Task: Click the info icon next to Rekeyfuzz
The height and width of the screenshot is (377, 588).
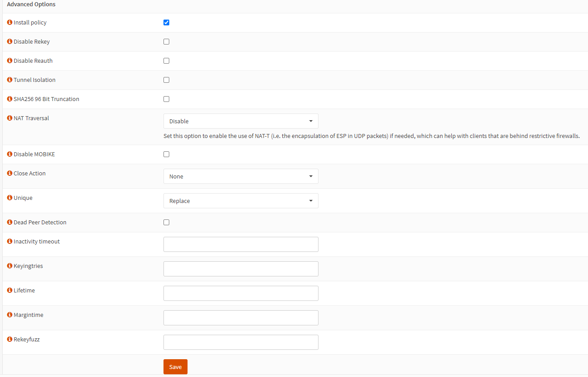Action: [x=10, y=339]
